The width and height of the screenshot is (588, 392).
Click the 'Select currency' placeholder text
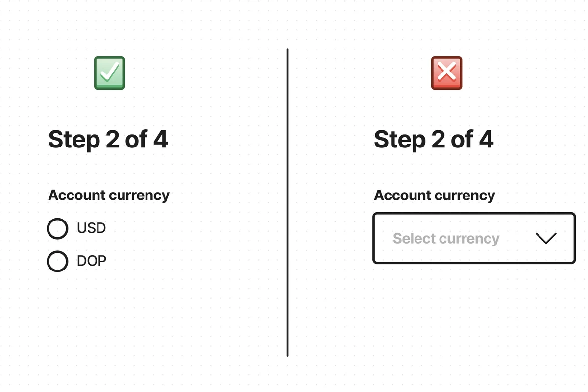coord(446,239)
